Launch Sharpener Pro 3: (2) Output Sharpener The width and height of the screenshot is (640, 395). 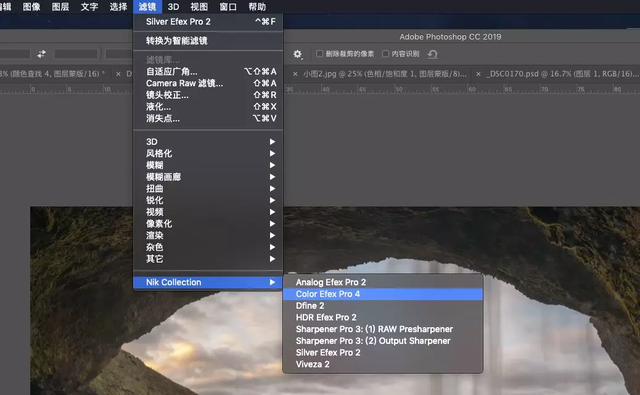[383, 341]
